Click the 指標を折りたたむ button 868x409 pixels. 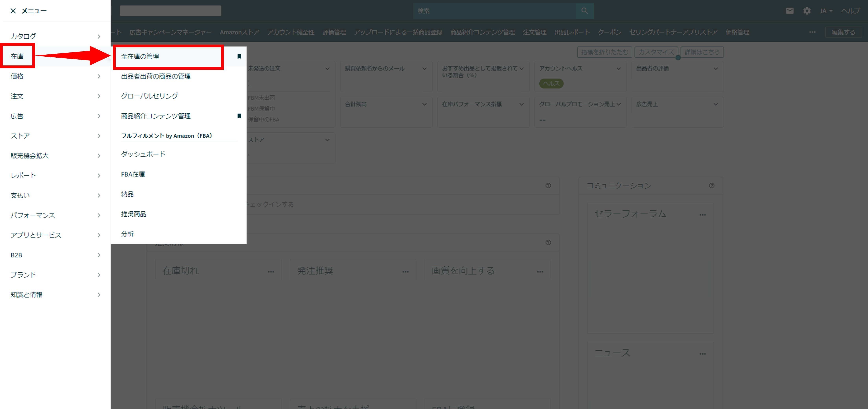[604, 52]
